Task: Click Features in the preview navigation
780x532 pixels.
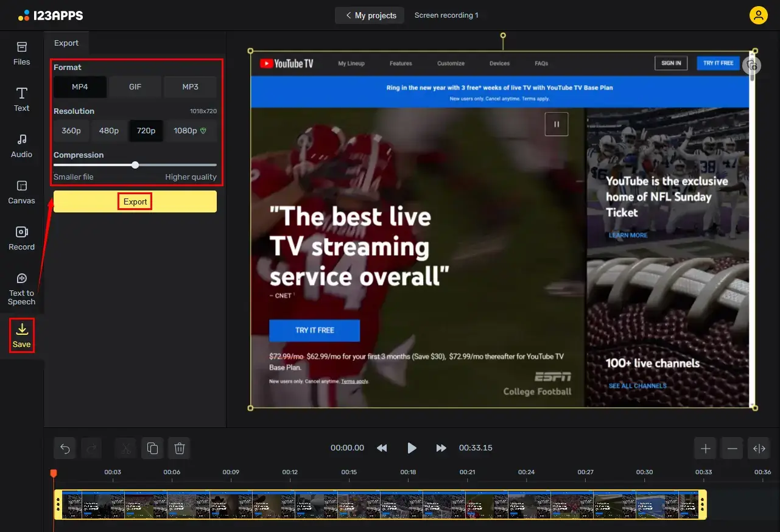Action: coord(401,63)
